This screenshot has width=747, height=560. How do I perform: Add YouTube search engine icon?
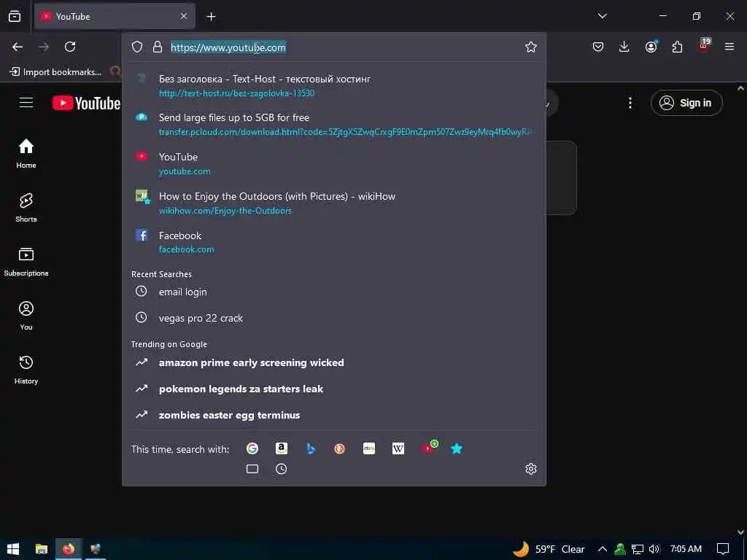click(x=429, y=448)
